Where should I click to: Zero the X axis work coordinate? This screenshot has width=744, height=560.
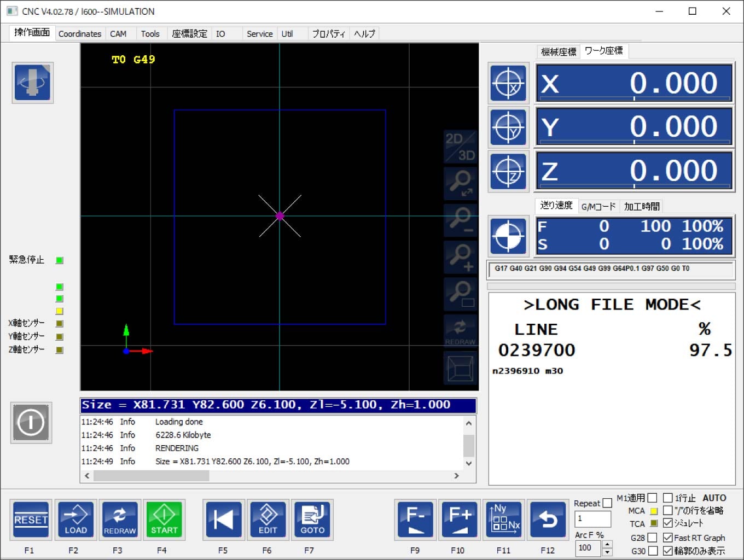click(508, 84)
